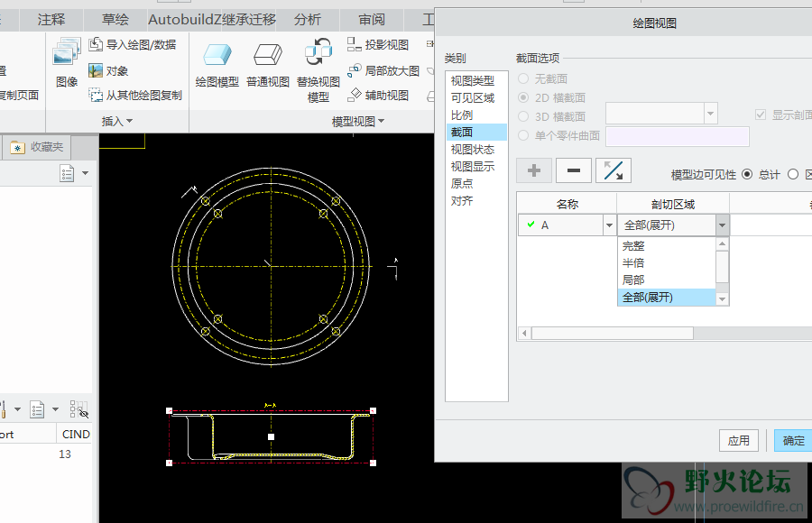
Task: Select Visible Area (可见区域) category
Action: [475, 98]
